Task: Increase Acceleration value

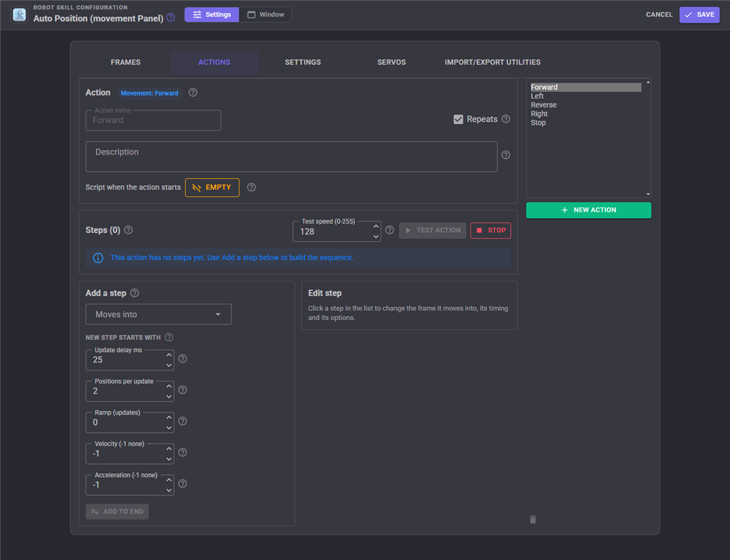Action: coord(169,480)
